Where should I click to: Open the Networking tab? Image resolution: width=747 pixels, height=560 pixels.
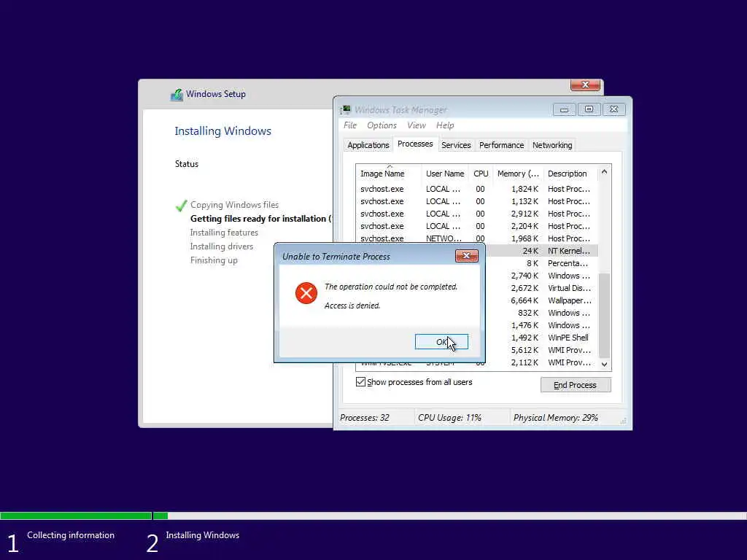pyautogui.click(x=552, y=145)
